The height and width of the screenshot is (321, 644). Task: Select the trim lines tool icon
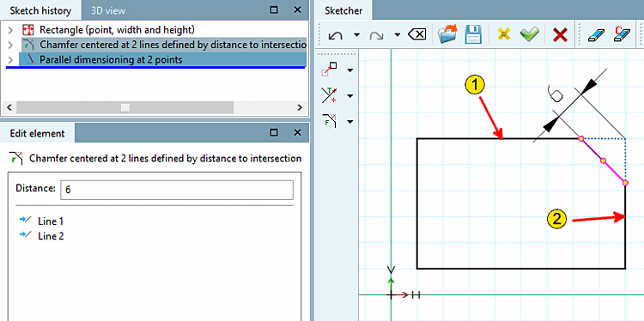click(330, 95)
